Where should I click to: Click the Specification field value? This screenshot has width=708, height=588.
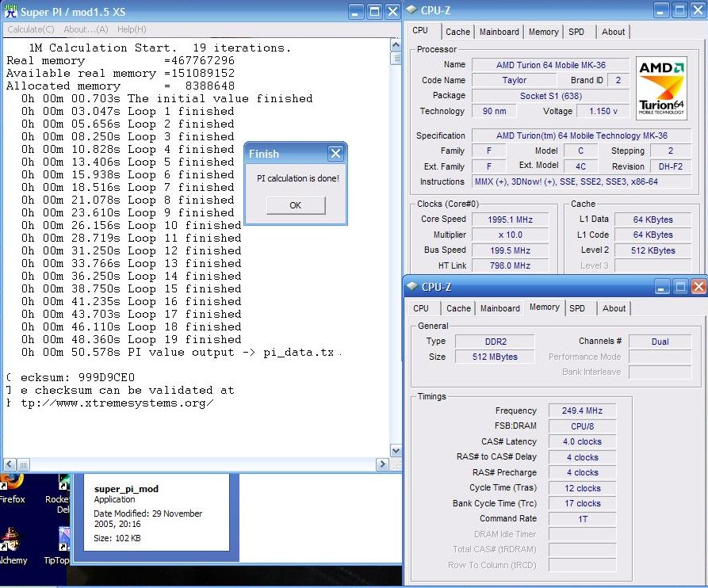point(582,136)
